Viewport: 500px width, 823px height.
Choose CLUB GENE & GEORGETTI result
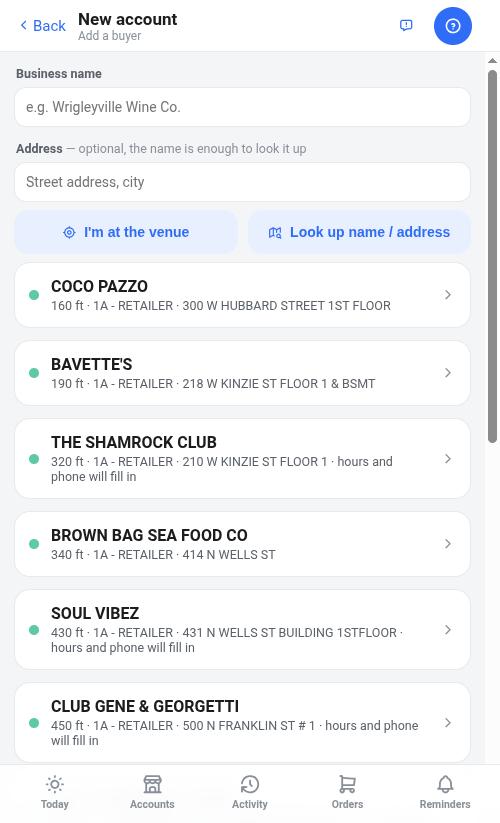242,722
